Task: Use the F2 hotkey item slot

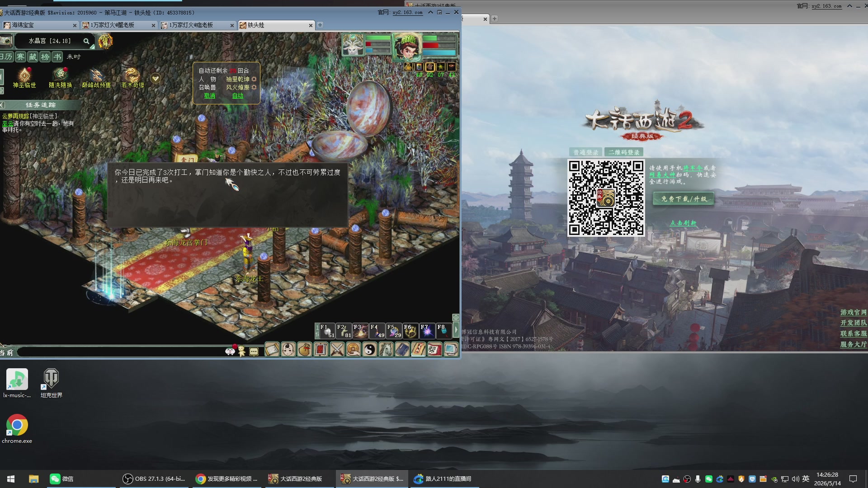Action: (344, 331)
